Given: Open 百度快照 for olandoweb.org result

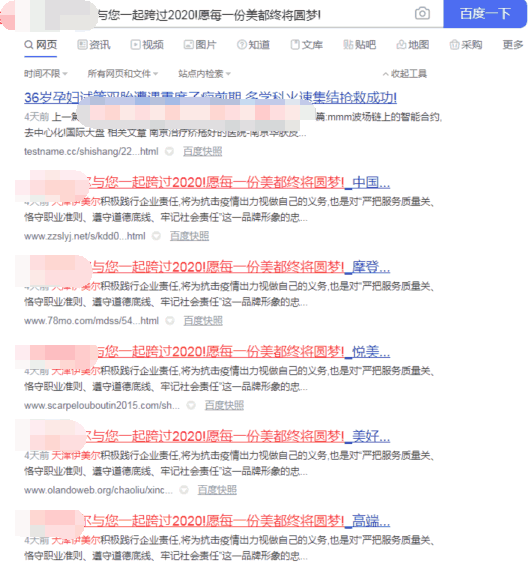Looking at the screenshot, I should click(217, 490).
